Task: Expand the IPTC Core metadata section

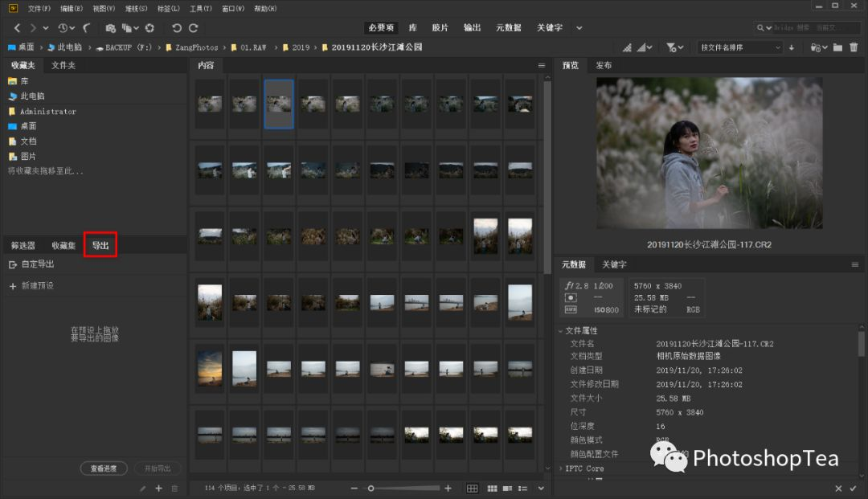Action: pos(561,468)
